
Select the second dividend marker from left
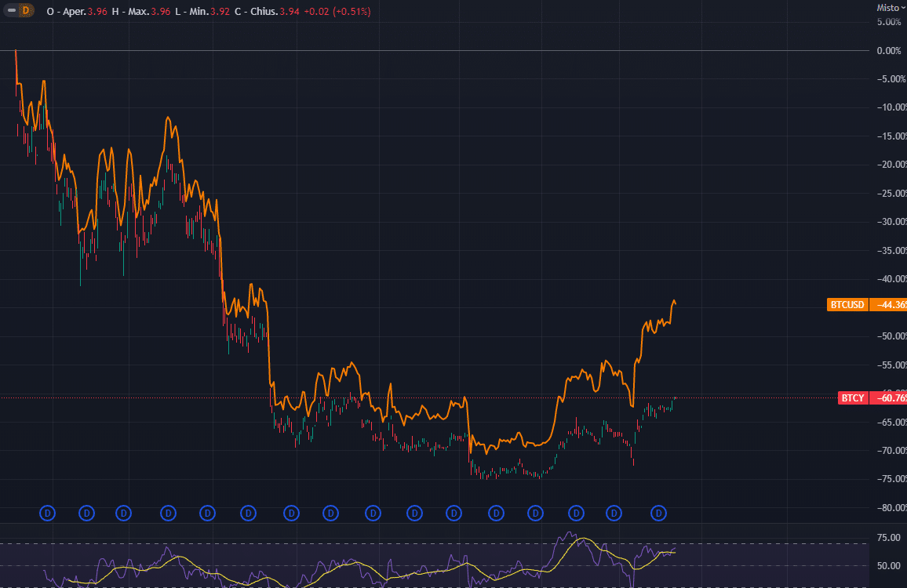point(86,514)
